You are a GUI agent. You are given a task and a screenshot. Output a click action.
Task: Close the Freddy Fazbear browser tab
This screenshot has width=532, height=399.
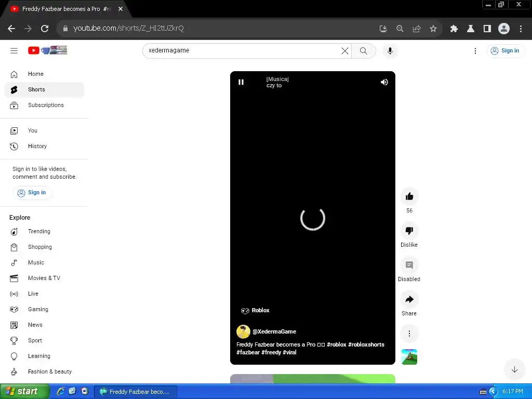tap(121, 9)
